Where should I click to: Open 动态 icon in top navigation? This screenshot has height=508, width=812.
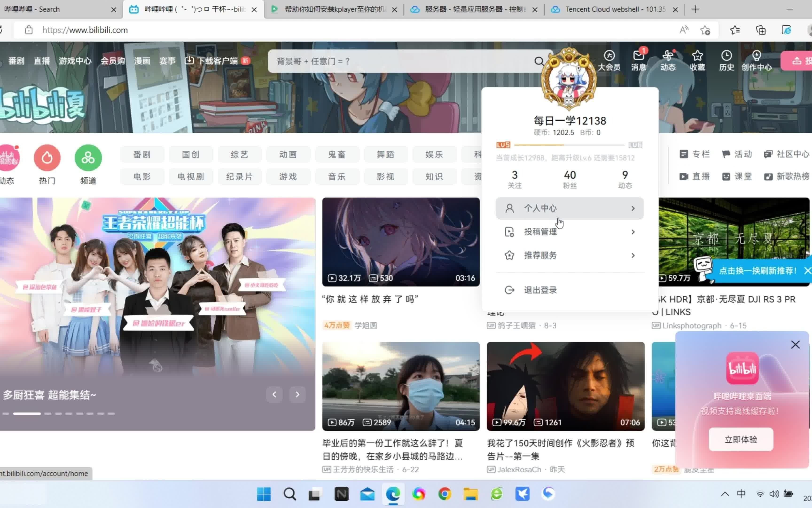(x=668, y=60)
